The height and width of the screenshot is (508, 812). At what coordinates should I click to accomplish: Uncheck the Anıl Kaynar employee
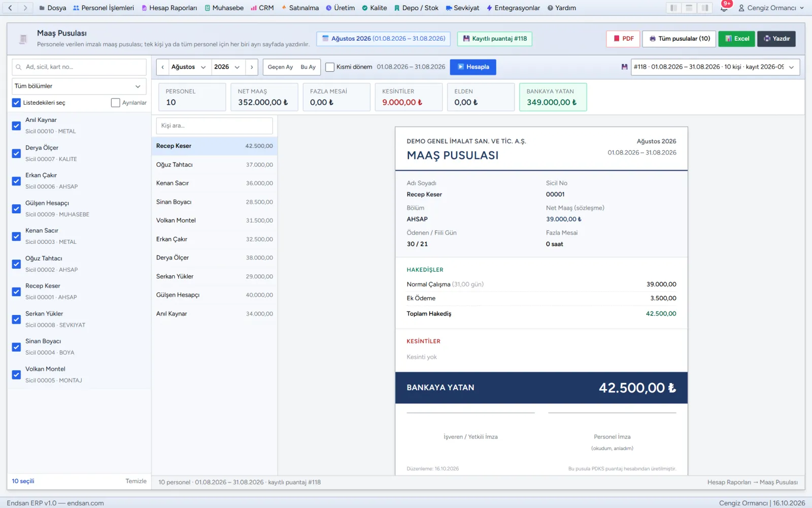(x=16, y=126)
